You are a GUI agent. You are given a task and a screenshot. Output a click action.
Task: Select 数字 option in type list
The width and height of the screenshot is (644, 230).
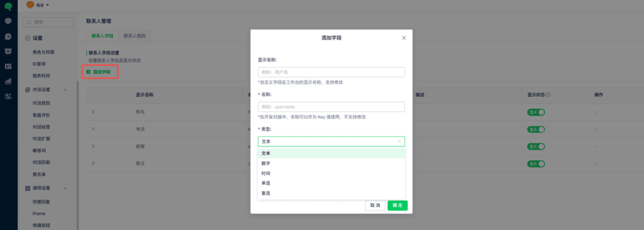331,163
